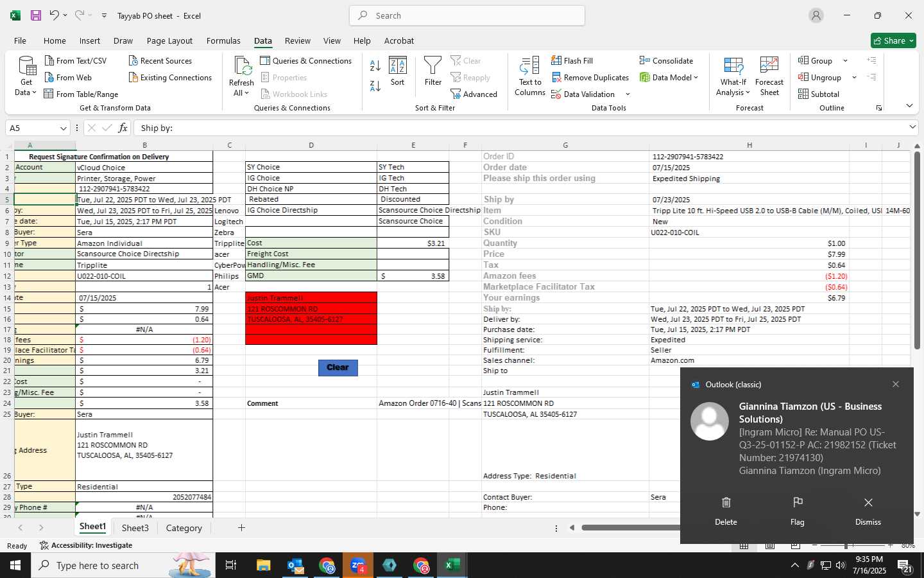Open Data Validation tool
The image size is (924, 578).
tap(583, 94)
